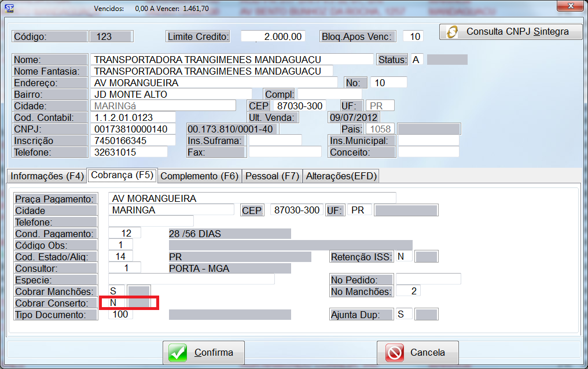
Task: Click the Telefone field with 32631015
Action: (129, 152)
